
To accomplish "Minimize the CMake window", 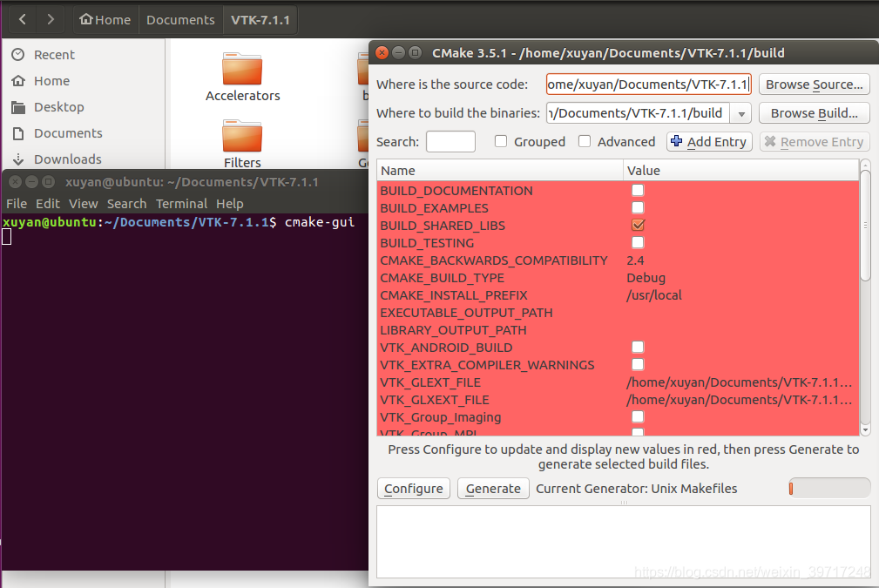I will (398, 52).
